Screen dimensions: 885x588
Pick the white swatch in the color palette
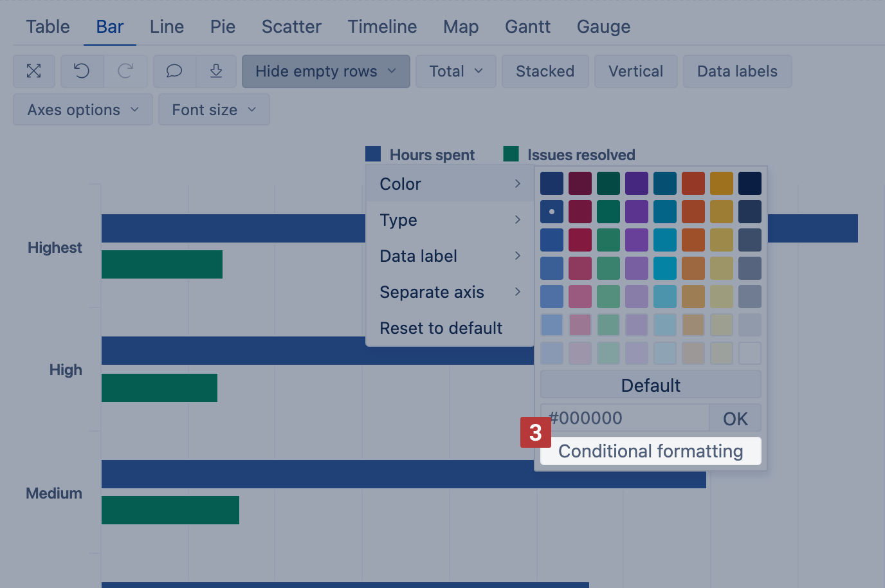click(x=750, y=353)
